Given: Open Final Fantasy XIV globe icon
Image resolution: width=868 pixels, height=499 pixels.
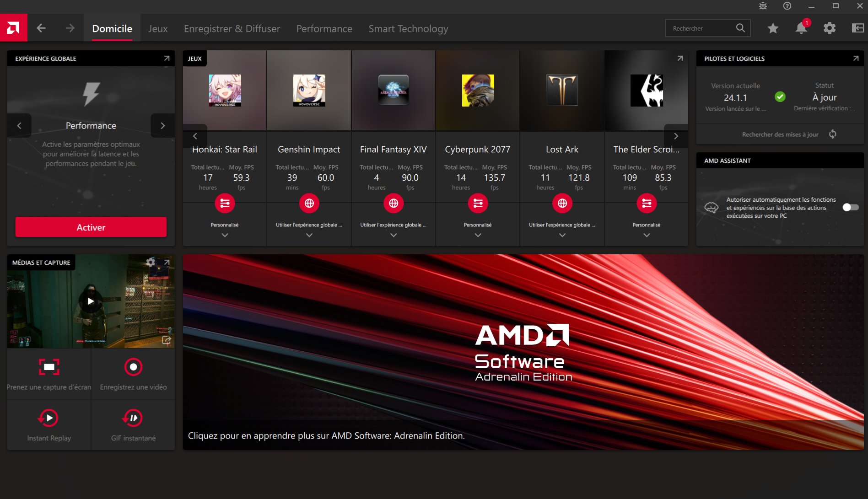Looking at the screenshot, I should (x=394, y=204).
